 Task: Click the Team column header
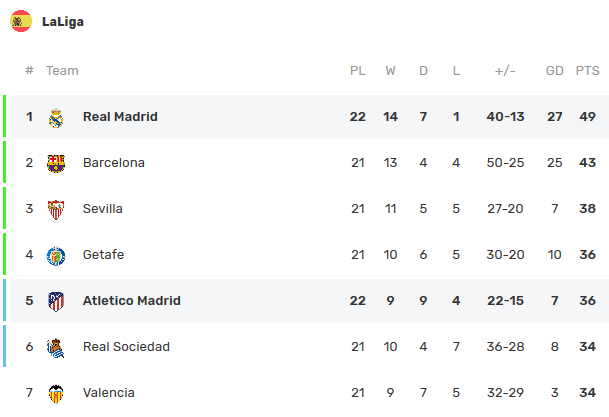pyautogui.click(x=62, y=71)
